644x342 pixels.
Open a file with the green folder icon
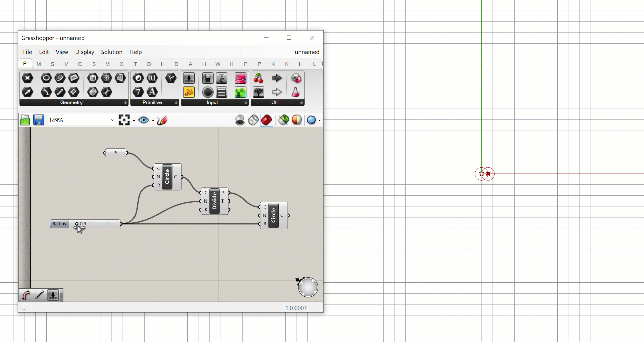[25, 120]
